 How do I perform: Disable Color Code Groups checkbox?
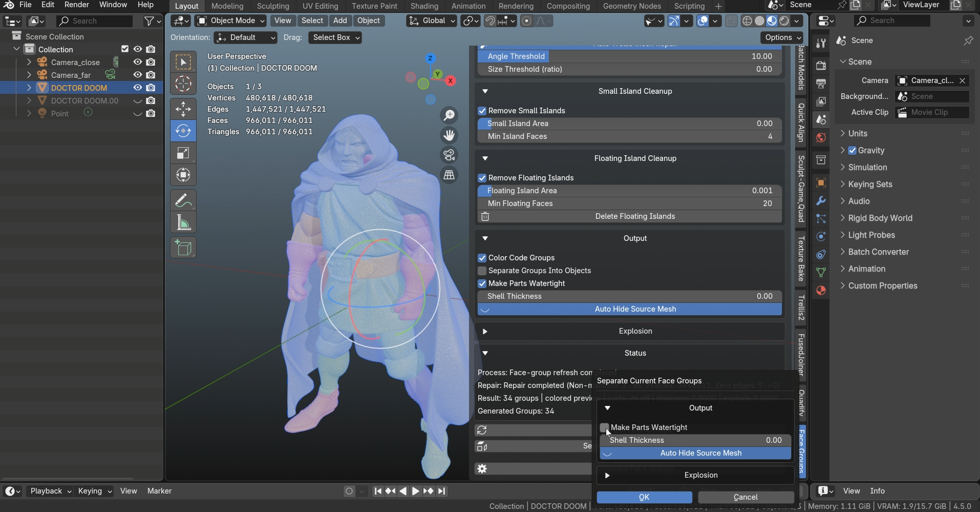(482, 258)
